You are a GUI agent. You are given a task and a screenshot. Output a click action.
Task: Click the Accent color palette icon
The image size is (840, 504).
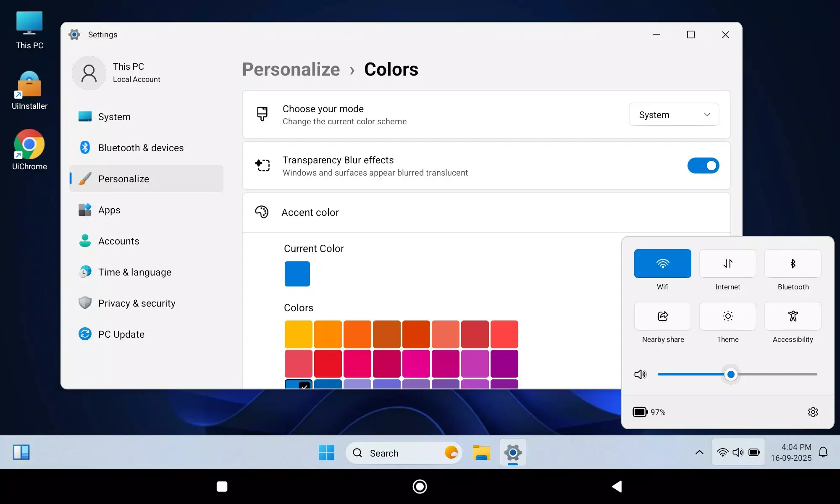[262, 212]
